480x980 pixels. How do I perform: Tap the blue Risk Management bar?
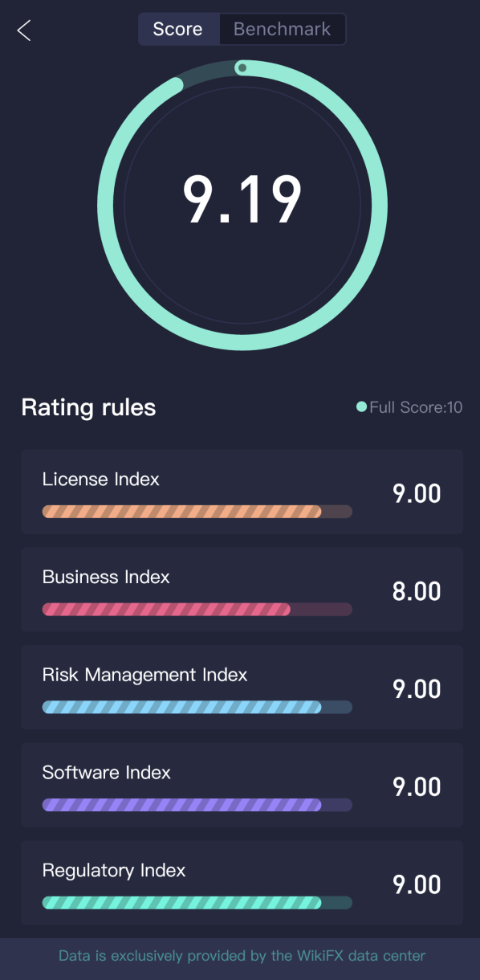[x=197, y=707]
